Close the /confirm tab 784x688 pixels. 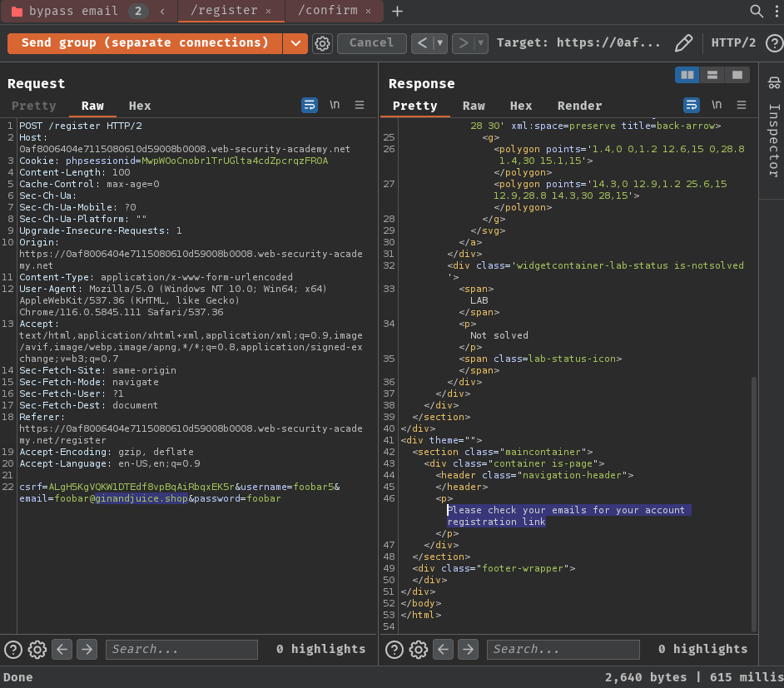click(369, 11)
